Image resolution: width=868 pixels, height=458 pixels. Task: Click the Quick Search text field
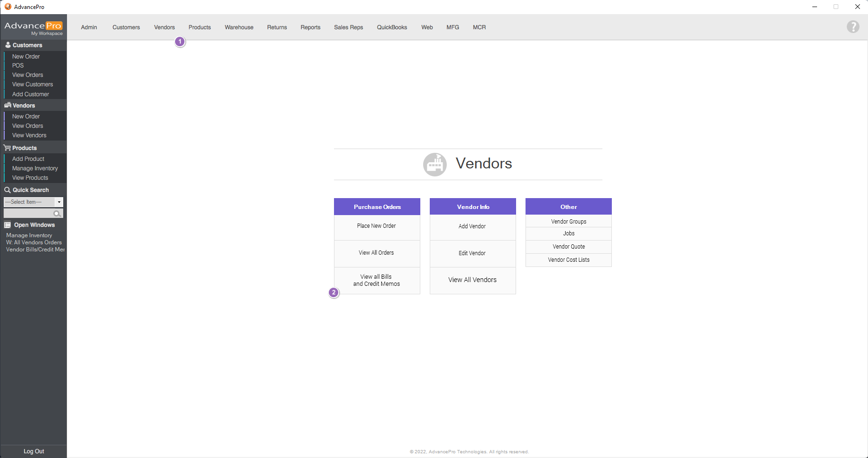pyautogui.click(x=28, y=214)
